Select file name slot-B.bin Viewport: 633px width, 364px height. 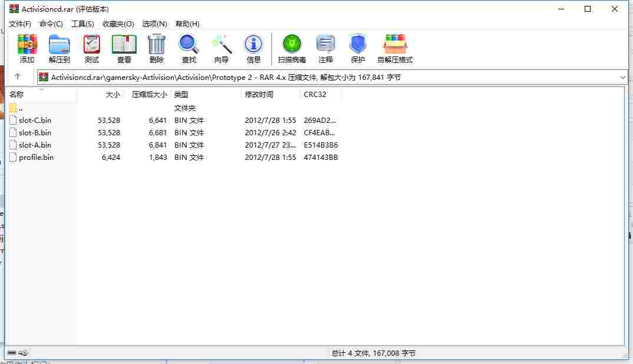pos(35,133)
